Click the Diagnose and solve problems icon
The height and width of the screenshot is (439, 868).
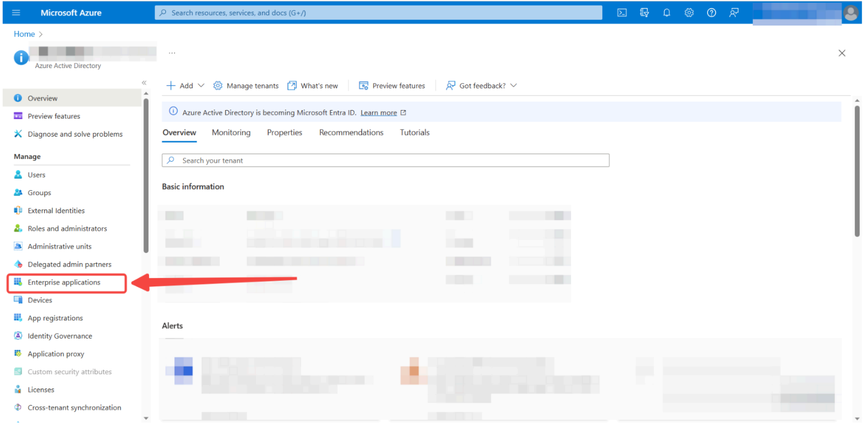click(x=18, y=134)
